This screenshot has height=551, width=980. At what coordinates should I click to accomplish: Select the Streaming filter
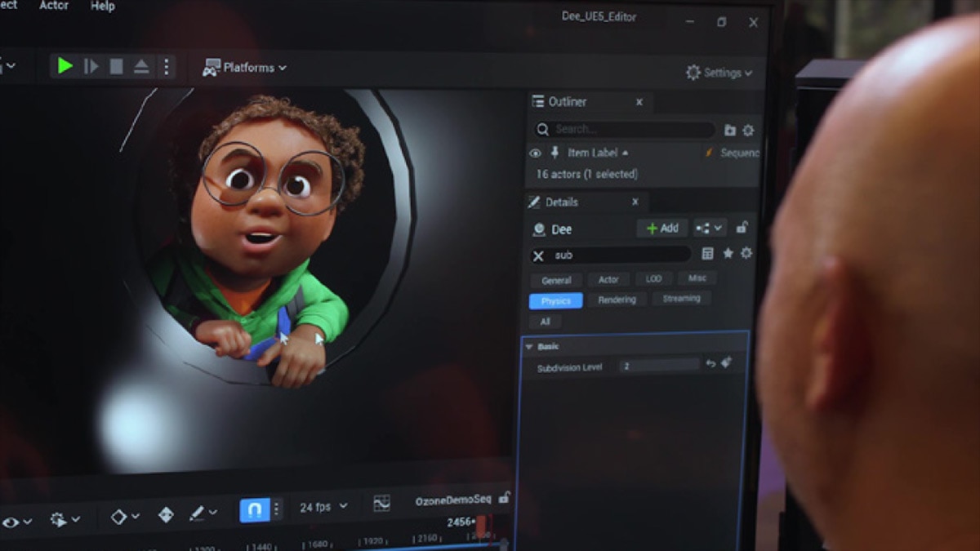pos(681,299)
